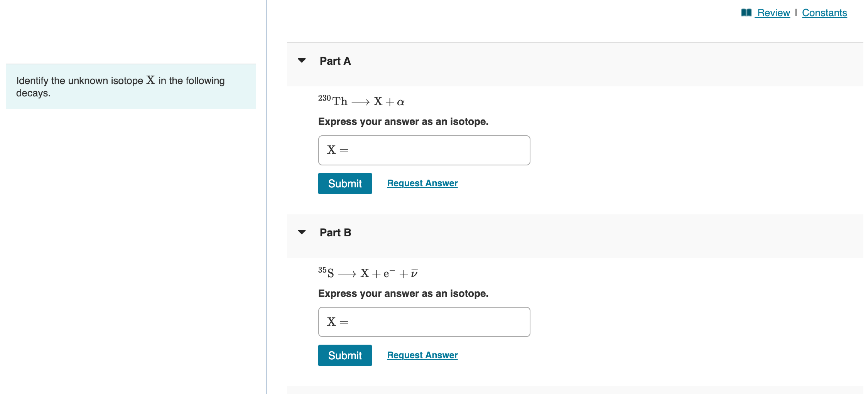Click the thorium-230 alpha decay equation
868x394 pixels.
(361, 101)
